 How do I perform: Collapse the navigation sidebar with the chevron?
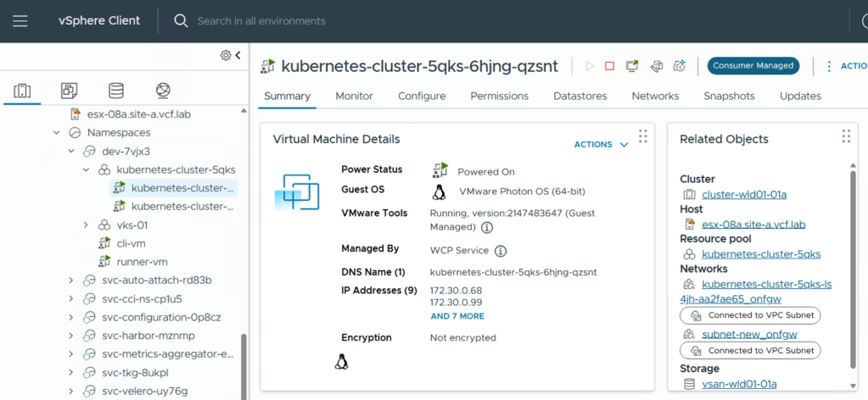[238, 55]
